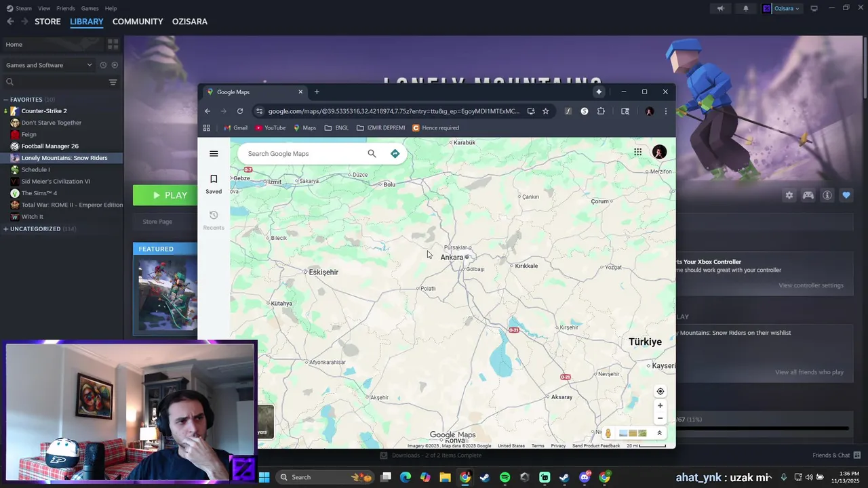Select the Street View pegman

coord(608,433)
